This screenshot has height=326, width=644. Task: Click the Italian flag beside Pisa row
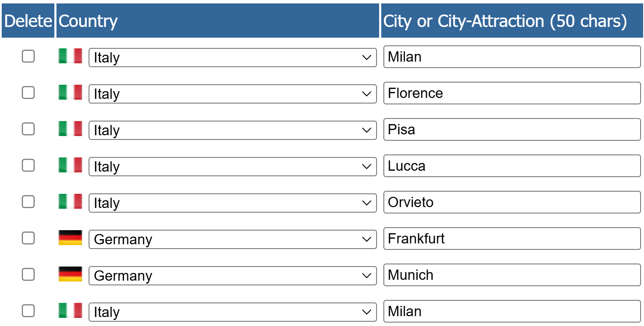pos(70,129)
